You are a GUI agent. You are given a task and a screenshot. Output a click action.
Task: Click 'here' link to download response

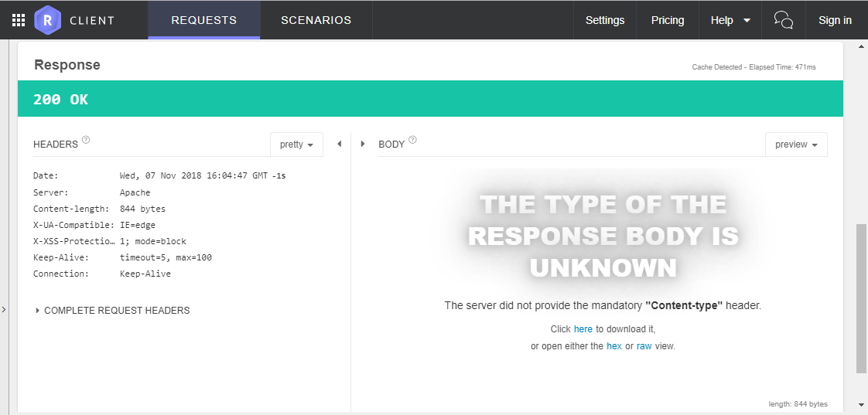pyautogui.click(x=583, y=329)
